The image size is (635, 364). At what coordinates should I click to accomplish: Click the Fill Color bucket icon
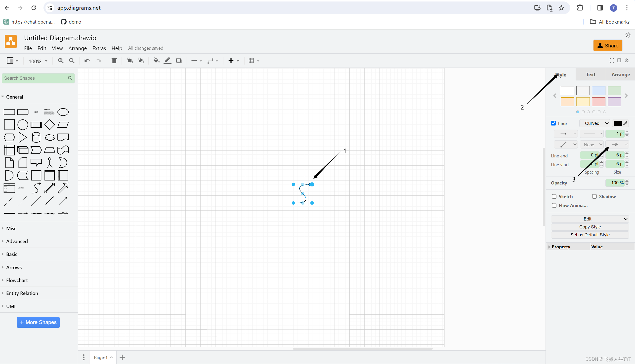pyautogui.click(x=156, y=61)
